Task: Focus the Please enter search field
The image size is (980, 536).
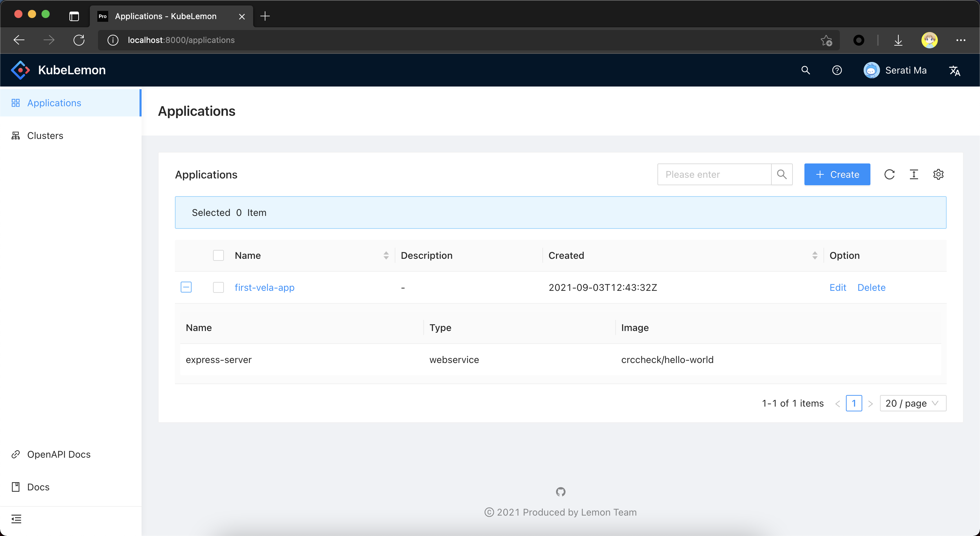Action: pyautogui.click(x=714, y=174)
